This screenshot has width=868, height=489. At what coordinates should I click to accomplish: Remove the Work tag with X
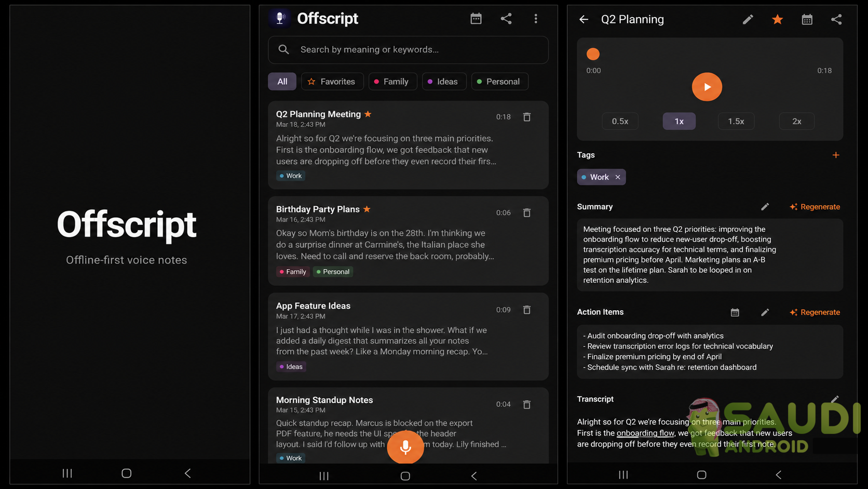click(618, 177)
